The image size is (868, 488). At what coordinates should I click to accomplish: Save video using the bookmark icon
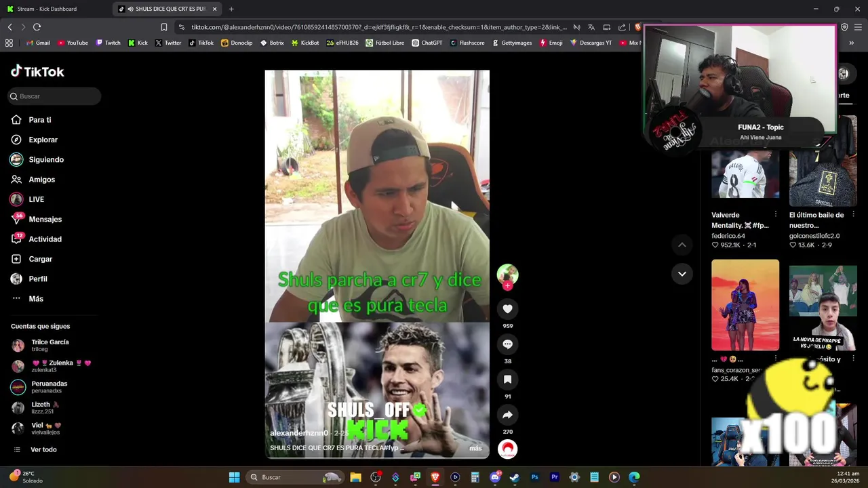(x=507, y=380)
